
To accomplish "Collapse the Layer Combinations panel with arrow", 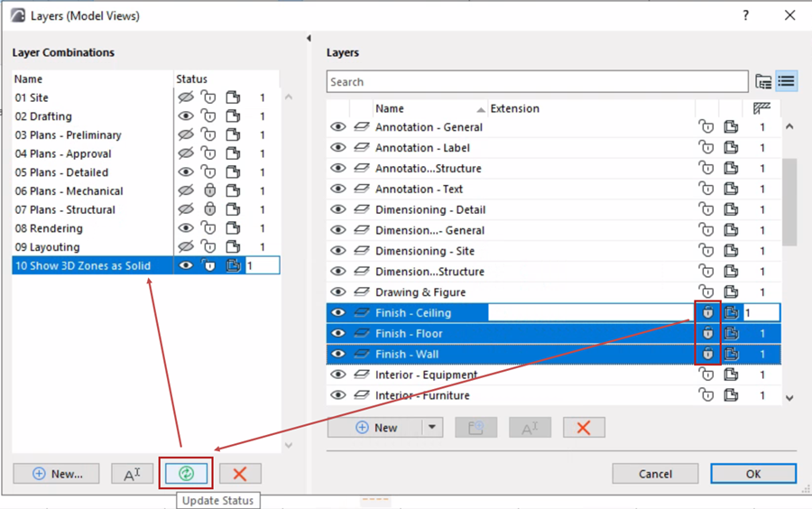I will (309, 38).
